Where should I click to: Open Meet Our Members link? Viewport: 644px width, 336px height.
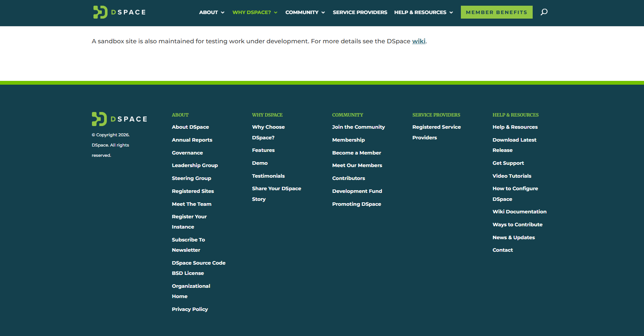coord(357,165)
